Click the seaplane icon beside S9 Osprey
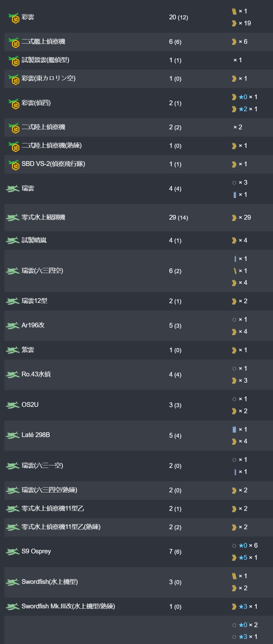This screenshot has height=644, width=273. [x=13, y=552]
